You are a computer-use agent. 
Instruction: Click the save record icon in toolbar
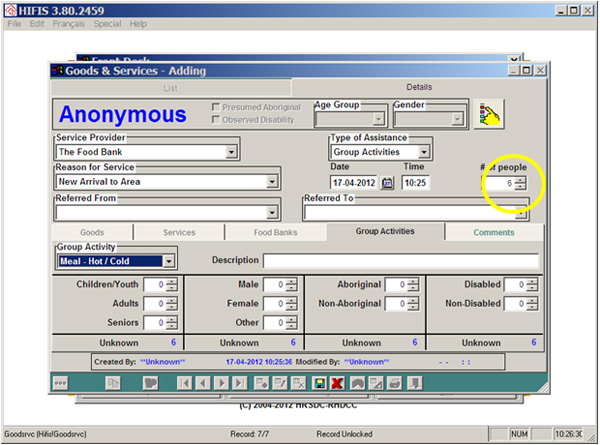pyautogui.click(x=319, y=383)
